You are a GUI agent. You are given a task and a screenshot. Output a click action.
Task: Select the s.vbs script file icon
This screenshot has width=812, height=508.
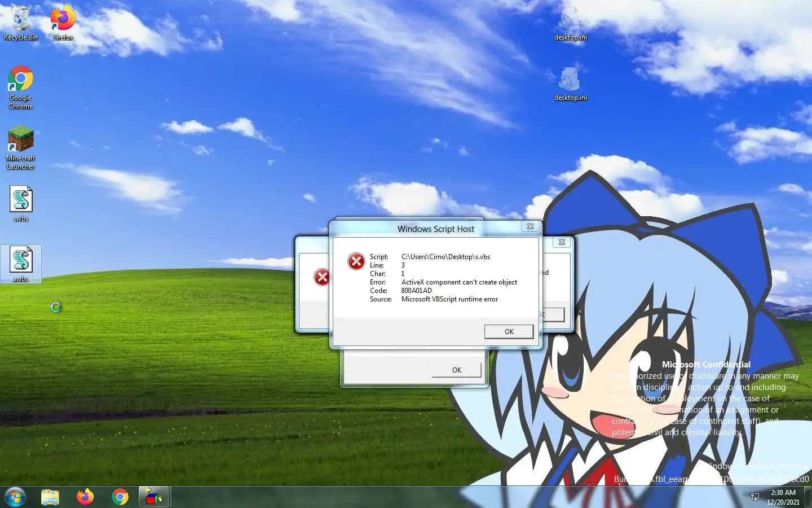21,204
